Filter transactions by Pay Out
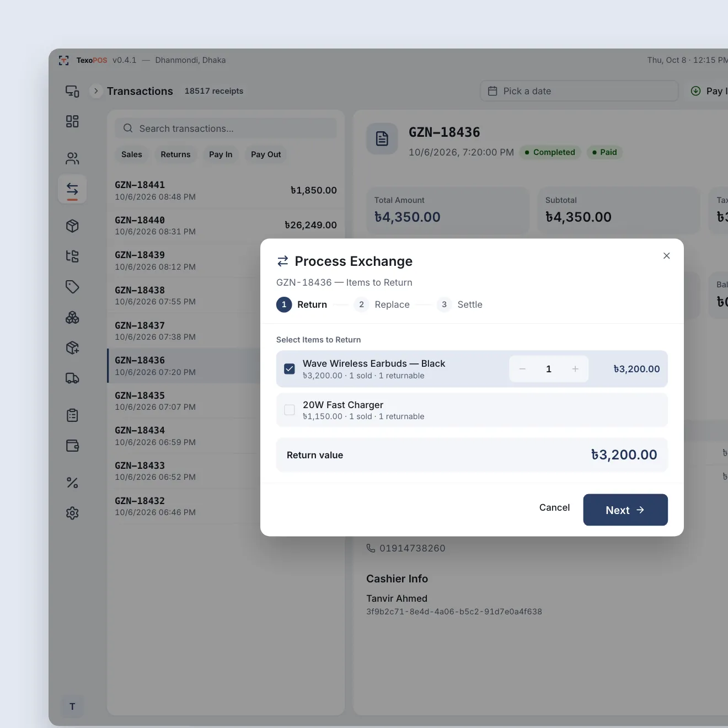728x728 pixels. (x=266, y=154)
